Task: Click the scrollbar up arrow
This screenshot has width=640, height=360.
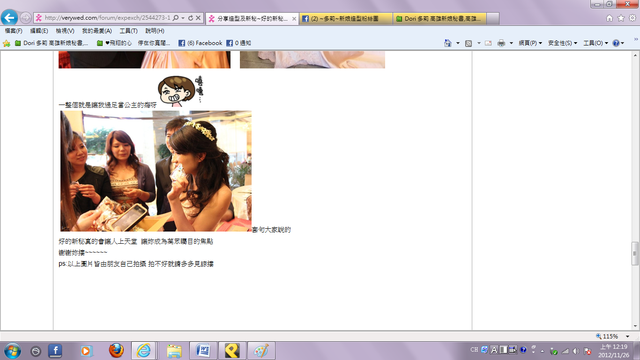Action: click(x=635, y=55)
